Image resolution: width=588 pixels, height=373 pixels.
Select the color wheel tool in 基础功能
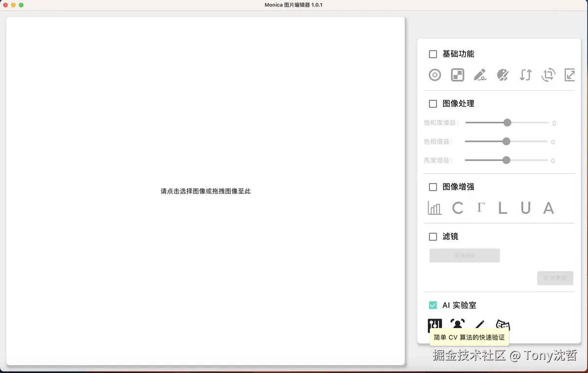pos(435,75)
